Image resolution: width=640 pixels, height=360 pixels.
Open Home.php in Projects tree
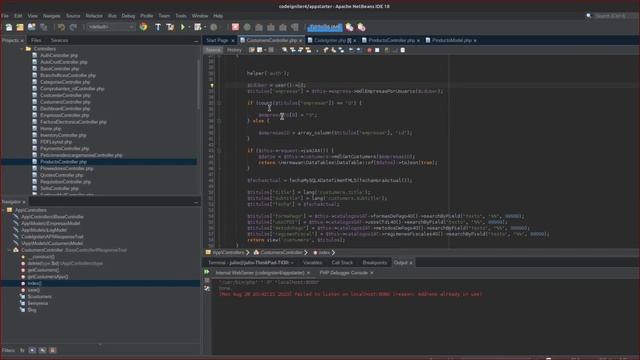coord(50,129)
